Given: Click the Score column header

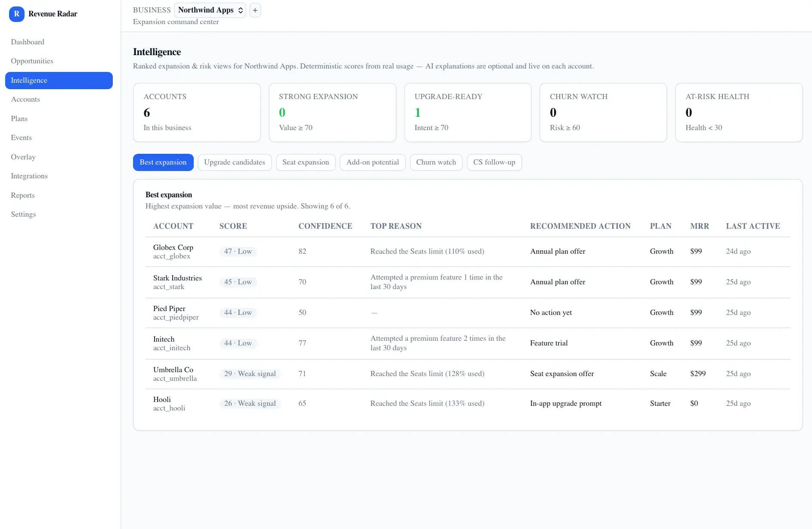Looking at the screenshot, I should (x=233, y=226).
